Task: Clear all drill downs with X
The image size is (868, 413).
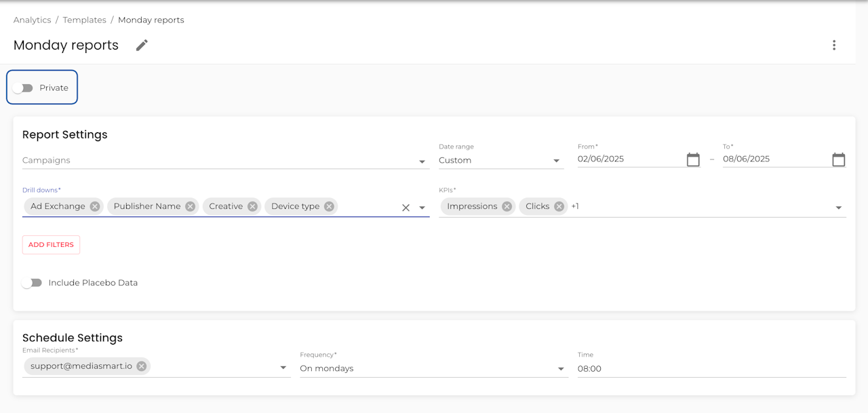Action: pyautogui.click(x=406, y=208)
